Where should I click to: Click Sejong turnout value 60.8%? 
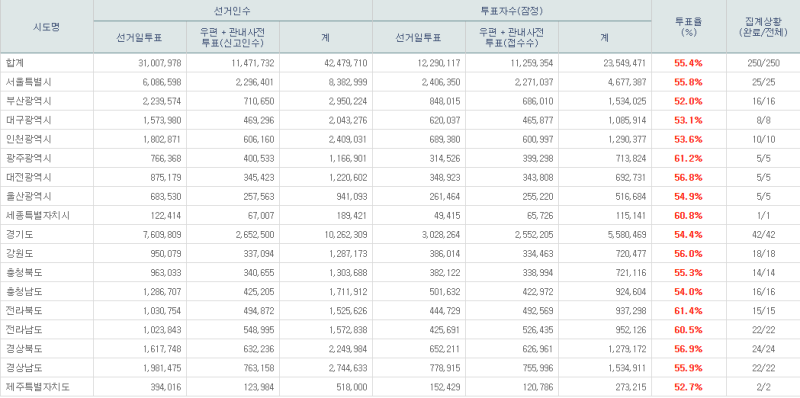tap(688, 215)
